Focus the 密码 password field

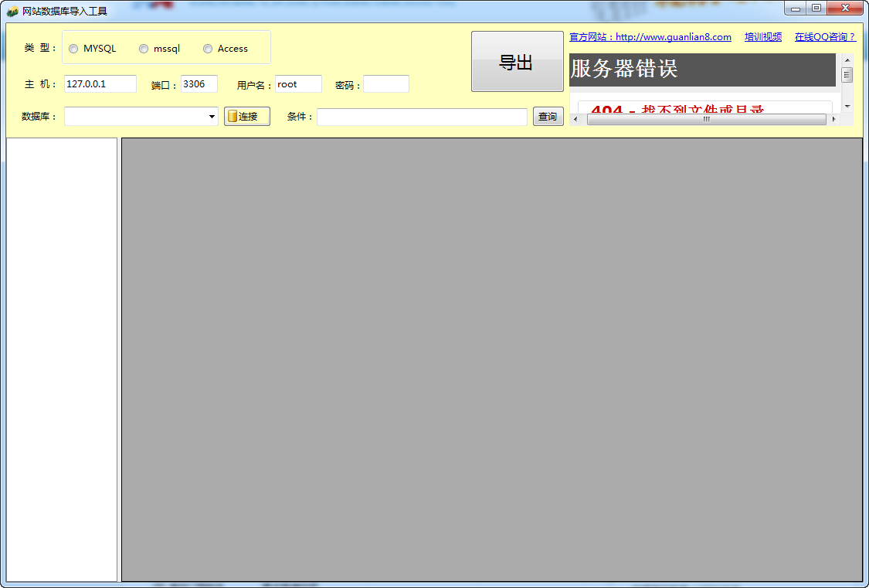click(x=386, y=84)
